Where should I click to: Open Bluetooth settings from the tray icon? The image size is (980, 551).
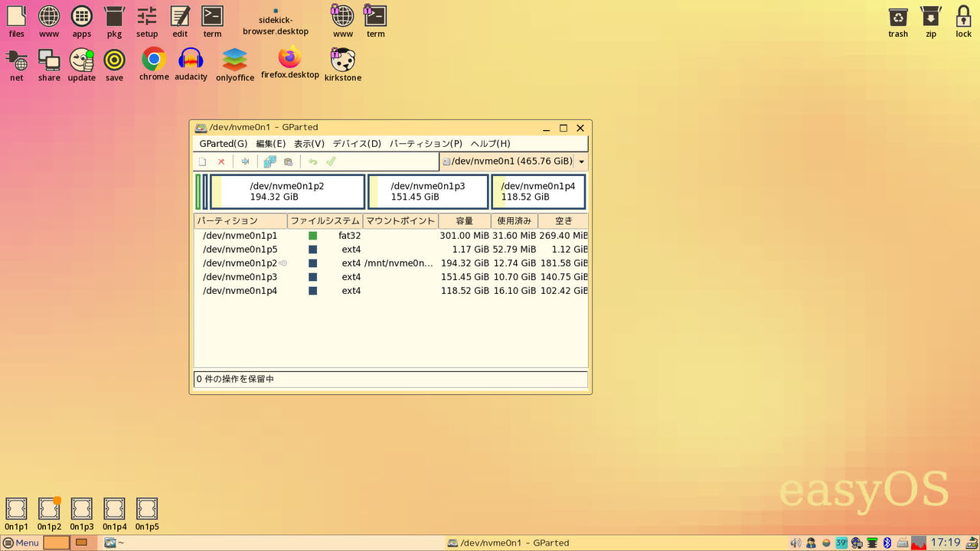click(x=887, y=543)
